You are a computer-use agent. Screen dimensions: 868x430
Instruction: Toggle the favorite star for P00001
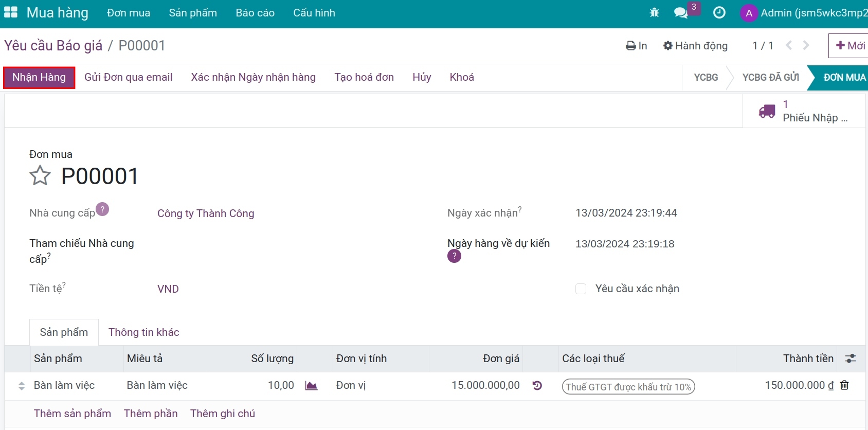40,176
